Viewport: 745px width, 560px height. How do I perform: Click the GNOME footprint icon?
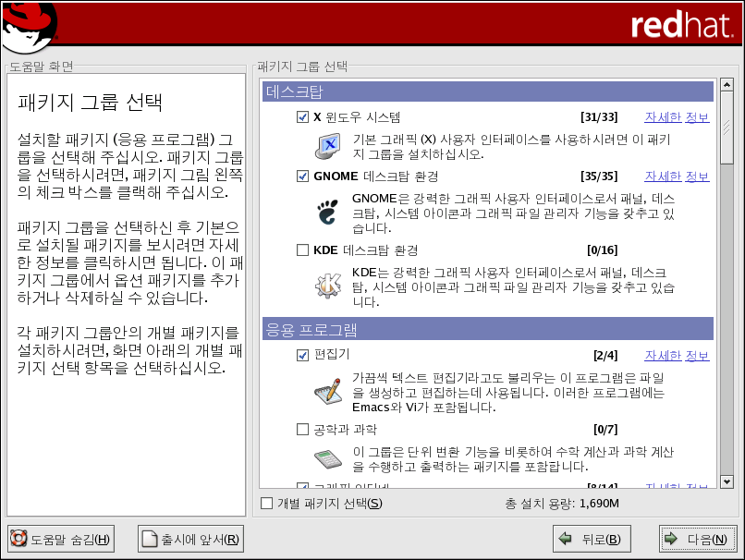point(327,212)
